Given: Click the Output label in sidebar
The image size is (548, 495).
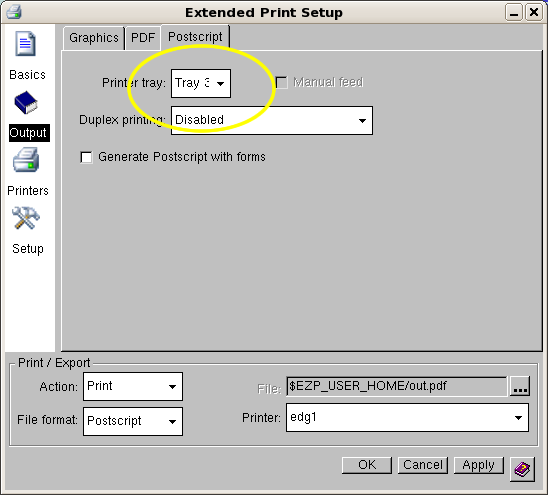Looking at the screenshot, I should tap(28, 133).
